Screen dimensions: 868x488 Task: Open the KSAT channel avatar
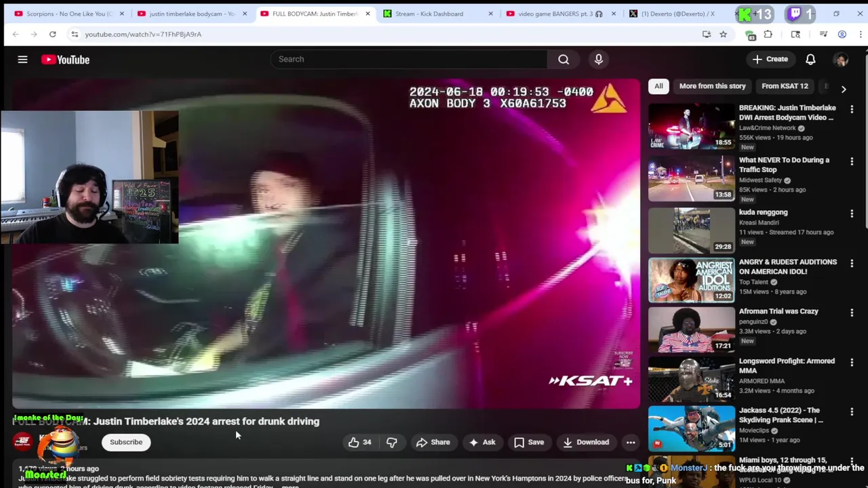click(x=22, y=442)
